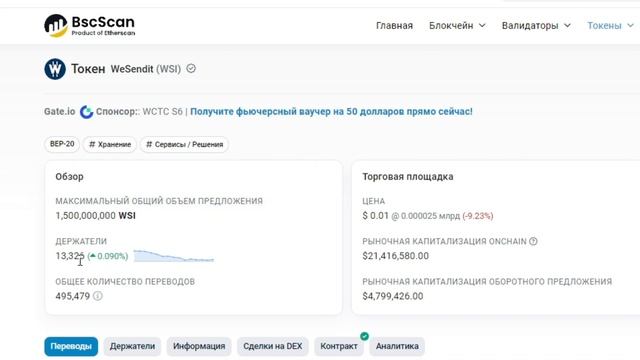Screen dimensions: 640x360
Task: Click the BEP-20 tag
Action: point(62,144)
